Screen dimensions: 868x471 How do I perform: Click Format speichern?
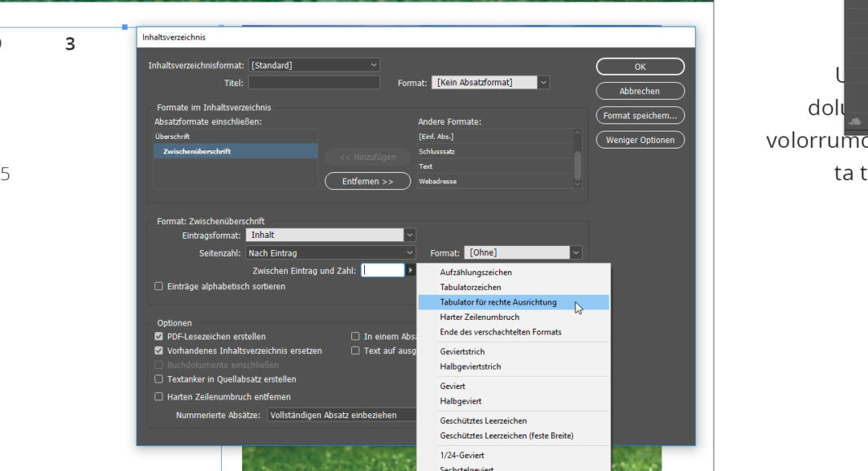[x=641, y=115]
